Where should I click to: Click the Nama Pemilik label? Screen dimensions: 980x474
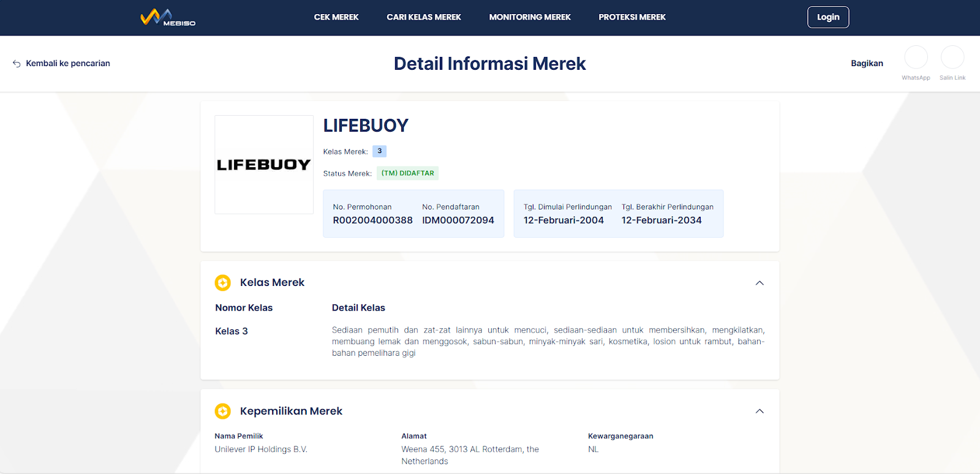pyautogui.click(x=239, y=436)
